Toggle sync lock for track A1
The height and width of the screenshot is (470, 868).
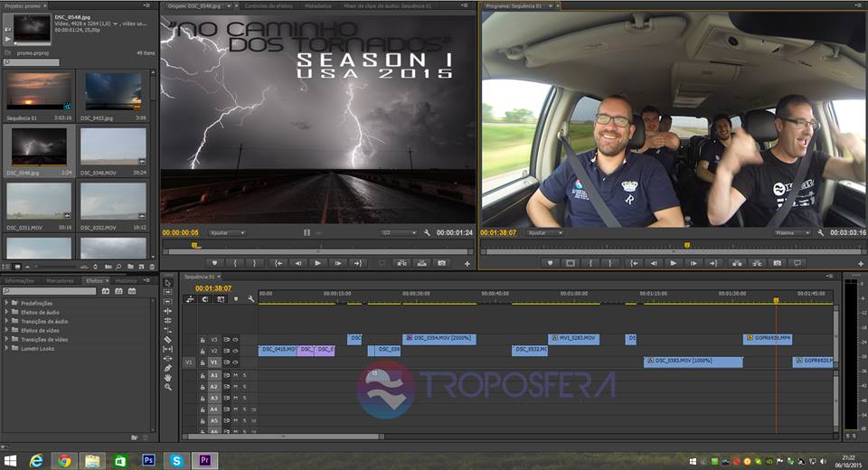pyautogui.click(x=226, y=375)
